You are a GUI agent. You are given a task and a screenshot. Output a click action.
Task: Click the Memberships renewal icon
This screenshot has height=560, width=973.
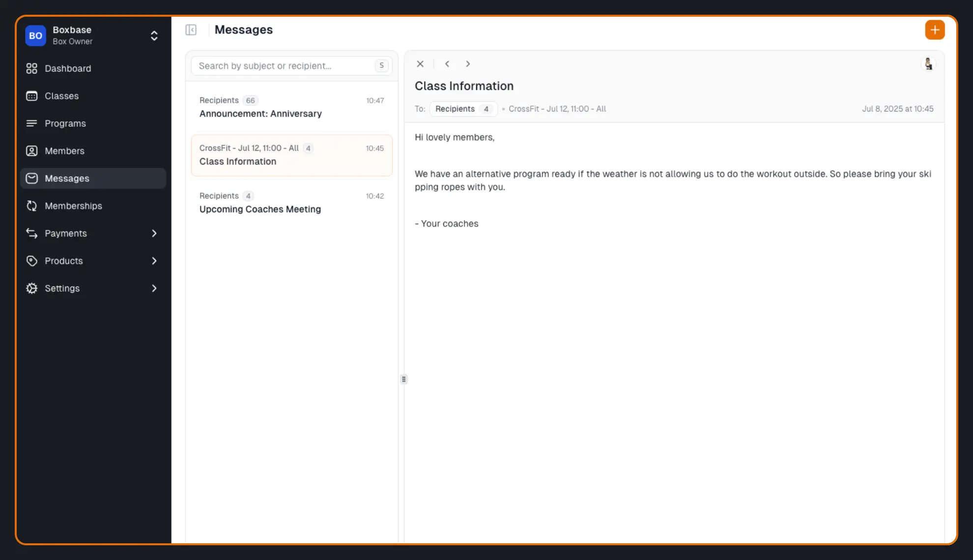tap(31, 206)
